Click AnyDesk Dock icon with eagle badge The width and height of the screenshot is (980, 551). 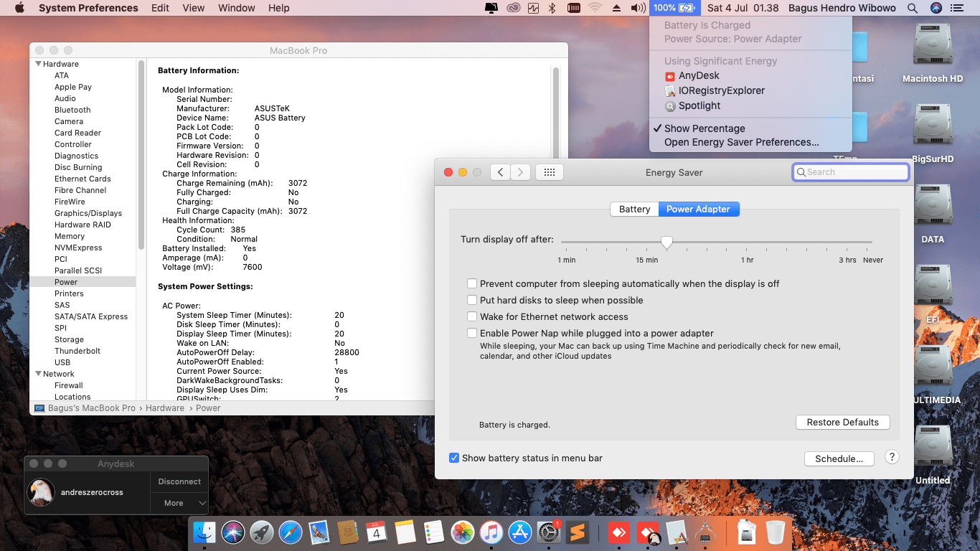(648, 532)
